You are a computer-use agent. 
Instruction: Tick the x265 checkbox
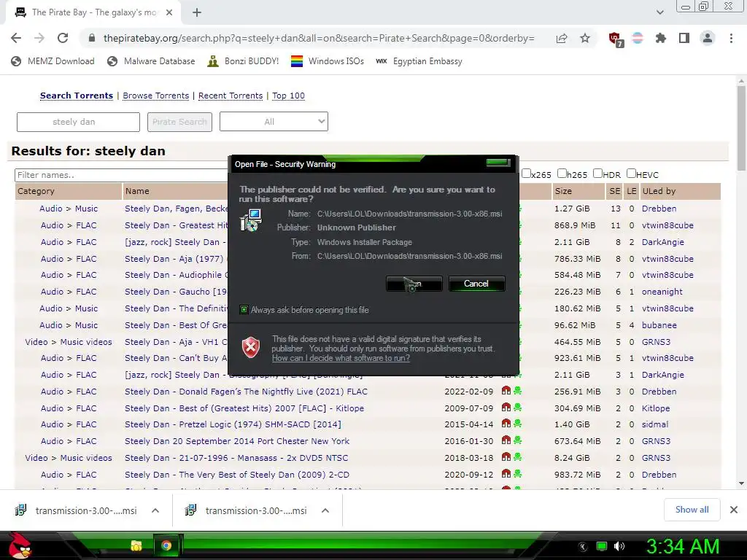click(x=526, y=174)
